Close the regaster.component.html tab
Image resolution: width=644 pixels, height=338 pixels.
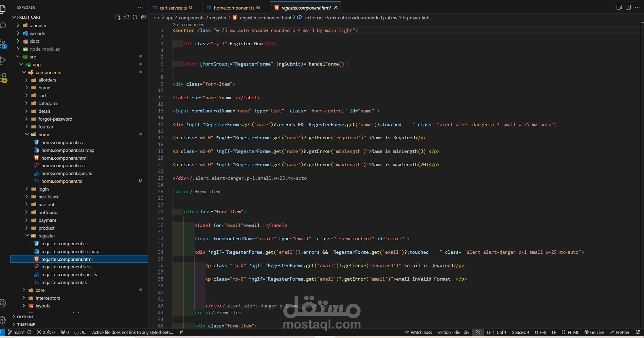pyautogui.click(x=336, y=7)
